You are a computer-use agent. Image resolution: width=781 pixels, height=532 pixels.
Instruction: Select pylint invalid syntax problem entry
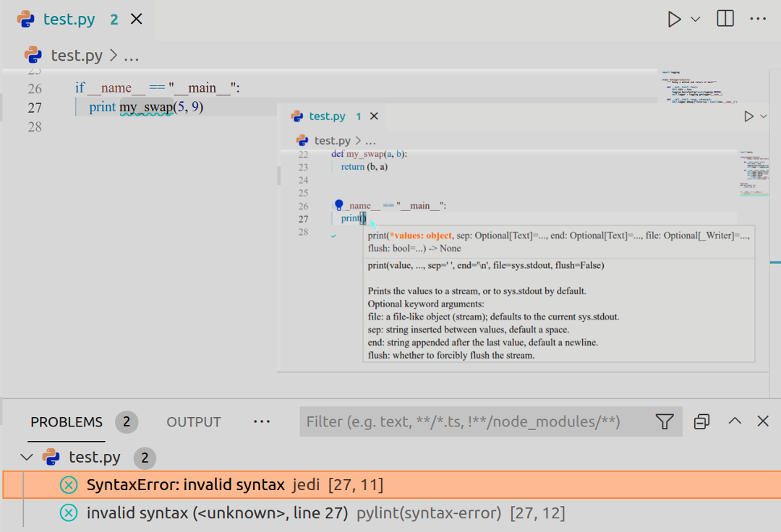(325, 513)
